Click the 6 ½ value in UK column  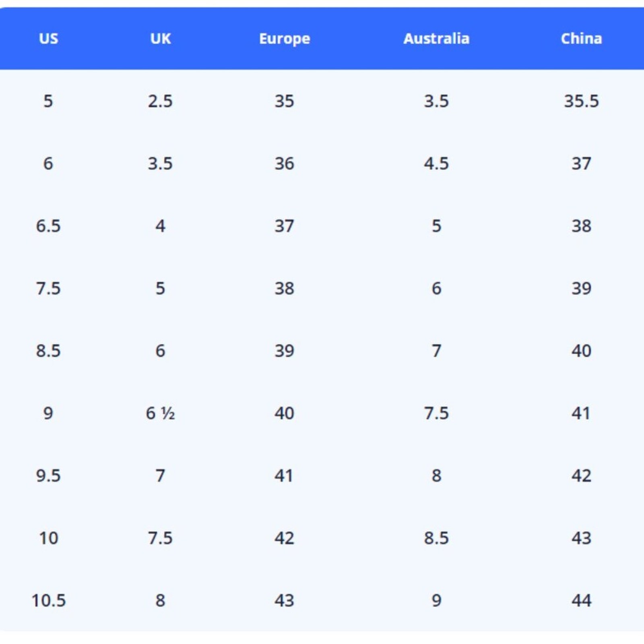160,413
